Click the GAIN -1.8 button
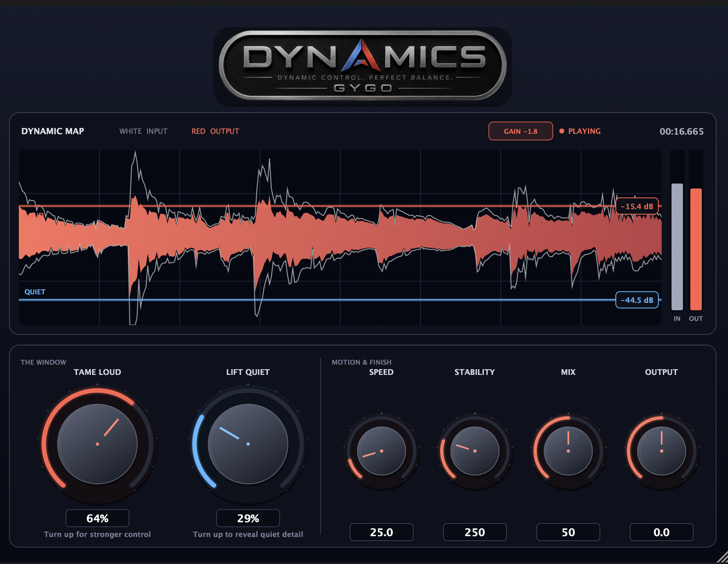 [x=521, y=131]
